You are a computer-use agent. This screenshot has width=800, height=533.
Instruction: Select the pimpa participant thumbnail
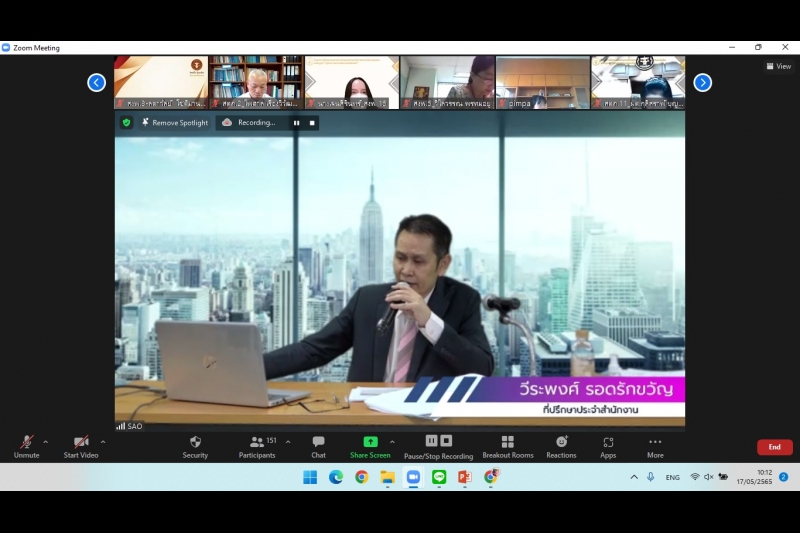(x=543, y=82)
